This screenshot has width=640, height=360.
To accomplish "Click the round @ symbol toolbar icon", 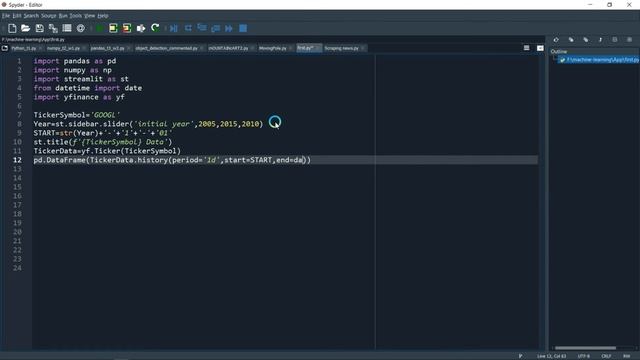I will point(81,28).
